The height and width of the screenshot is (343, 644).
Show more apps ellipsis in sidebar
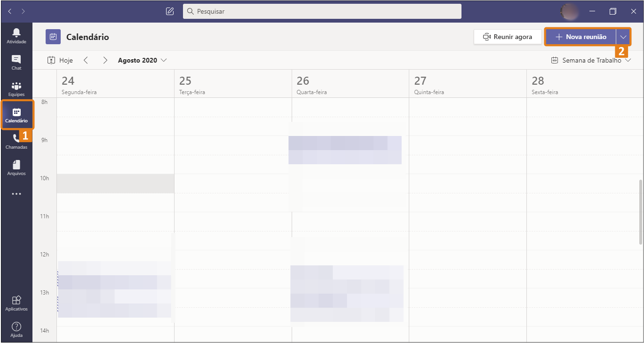point(16,194)
